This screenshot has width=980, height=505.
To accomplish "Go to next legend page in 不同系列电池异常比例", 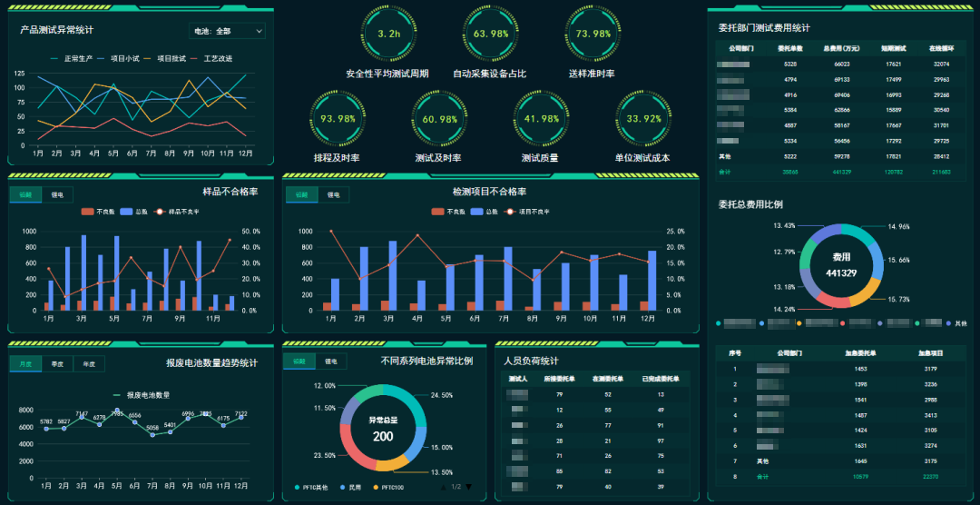I will (x=469, y=487).
